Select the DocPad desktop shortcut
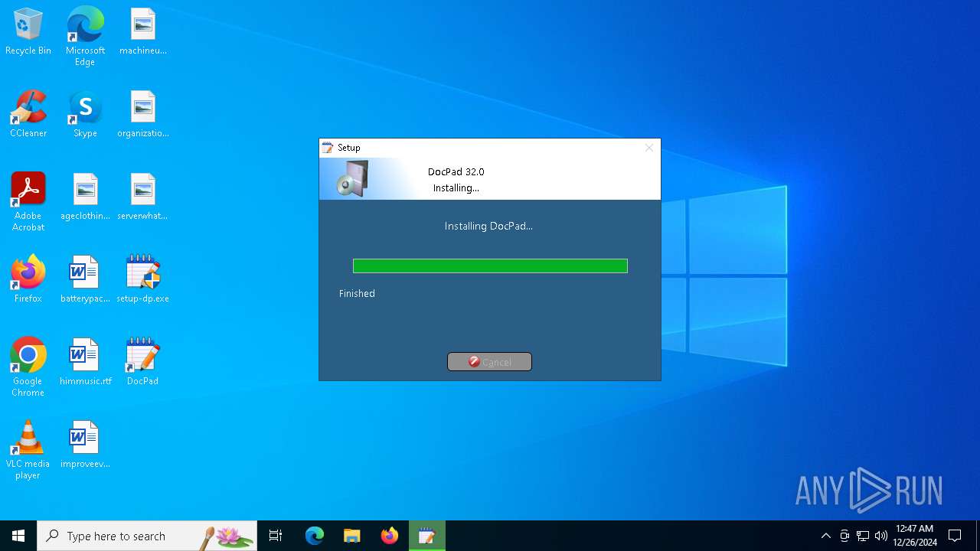Screen dimensions: 980x551 (143, 363)
